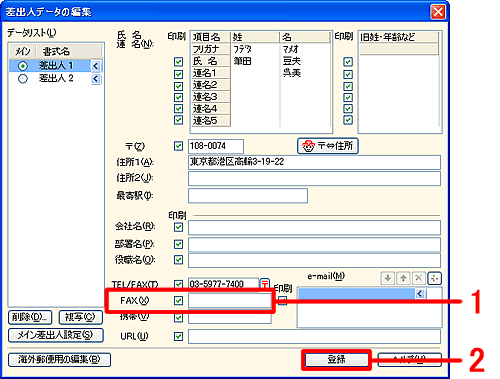500x379 pixels.
Task: Move e-mail entry down with arrow icon
Action: pyautogui.click(x=387, y=278)
